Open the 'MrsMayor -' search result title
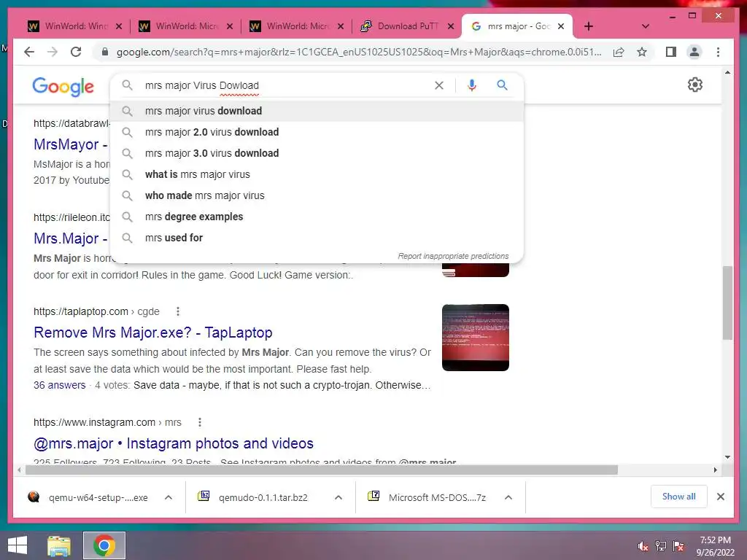This screenshot has width=747, height=560. click(71, 144)
